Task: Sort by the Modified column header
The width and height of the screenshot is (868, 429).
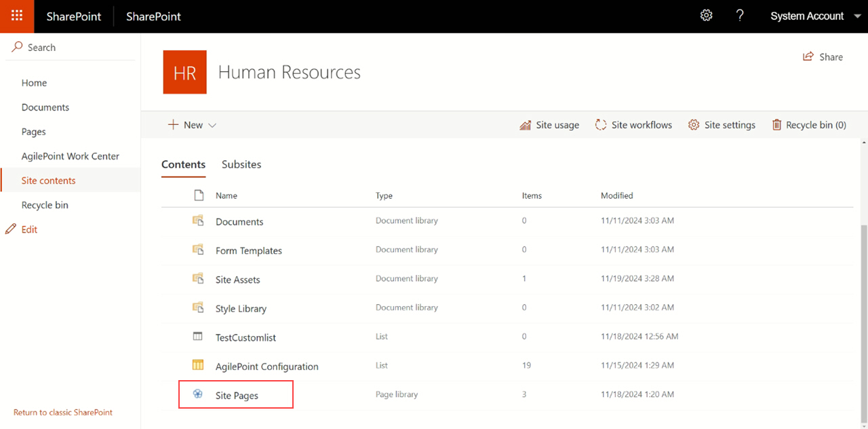Action: tap(616, 195)
